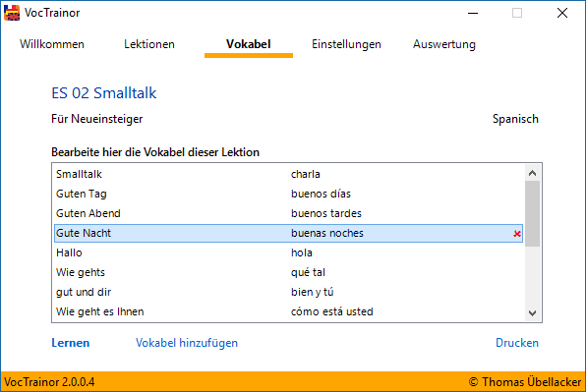Click the Lernen link

tap(70, 343)
